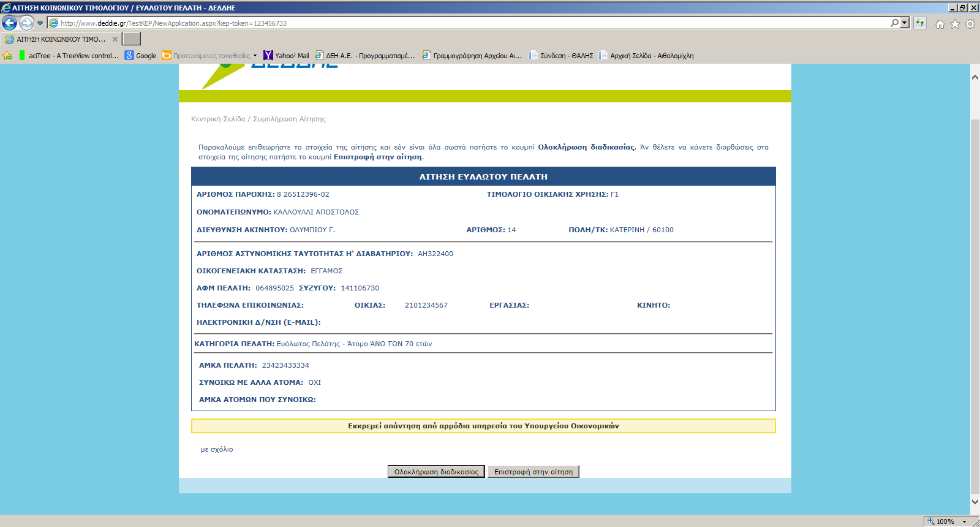Open the Favorites star icon
This screenshot has height=527, width=980.
(x=955, y=24)
